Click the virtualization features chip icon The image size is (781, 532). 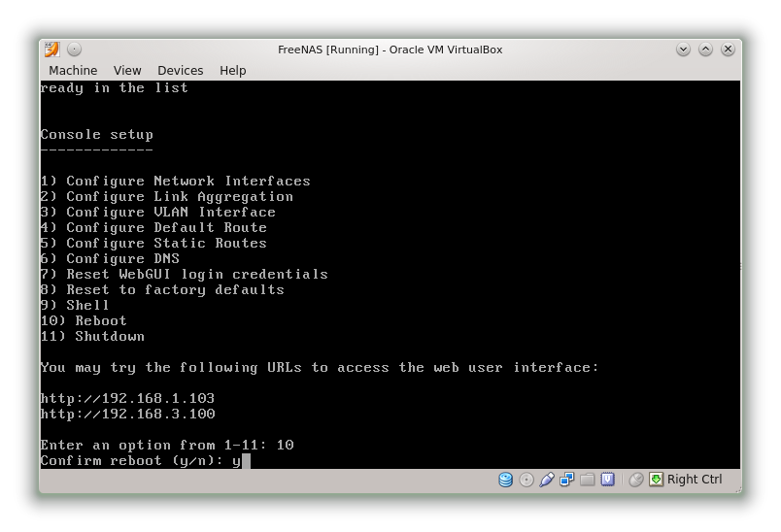[607, 480]
